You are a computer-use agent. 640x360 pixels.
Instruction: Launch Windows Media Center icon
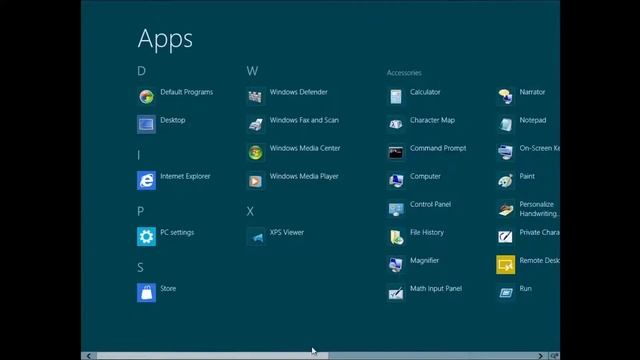click(x=256, y=153)
